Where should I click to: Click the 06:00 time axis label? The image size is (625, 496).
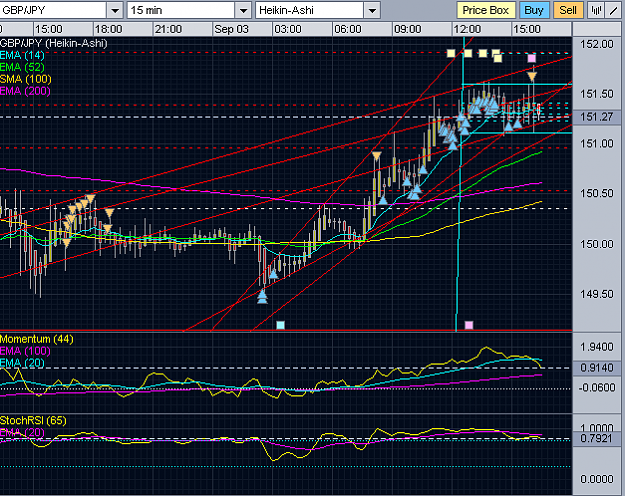348,30
